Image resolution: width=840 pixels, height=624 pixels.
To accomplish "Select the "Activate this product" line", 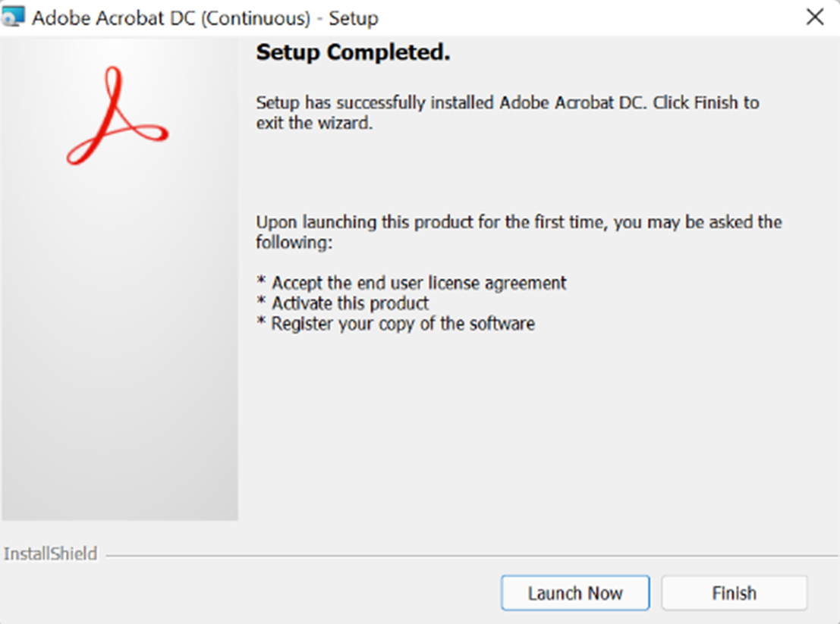I will (350, 303).
